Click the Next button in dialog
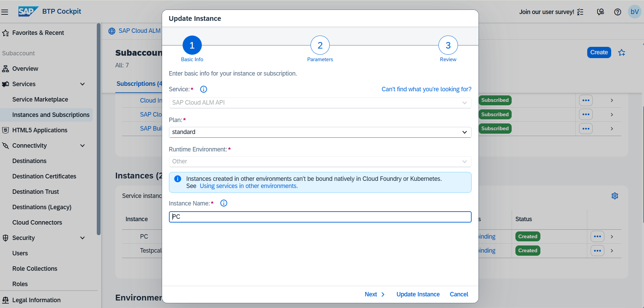 374,294
